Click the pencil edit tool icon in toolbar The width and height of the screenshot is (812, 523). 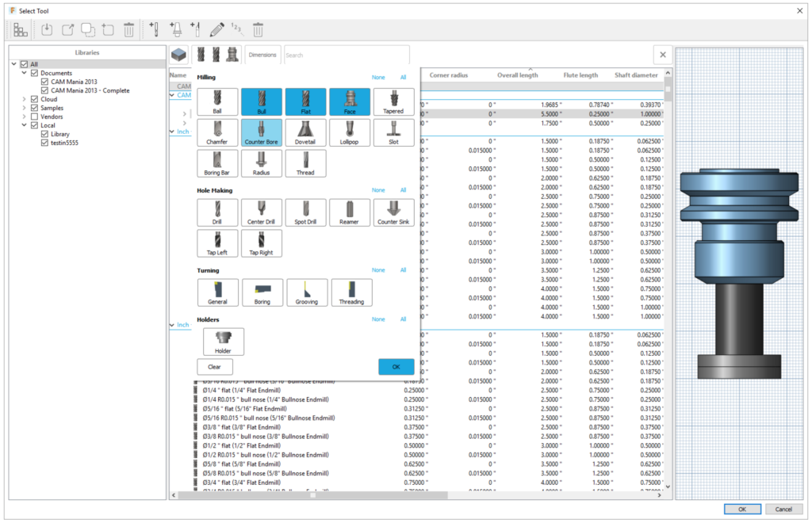click(x=216, y=29)
